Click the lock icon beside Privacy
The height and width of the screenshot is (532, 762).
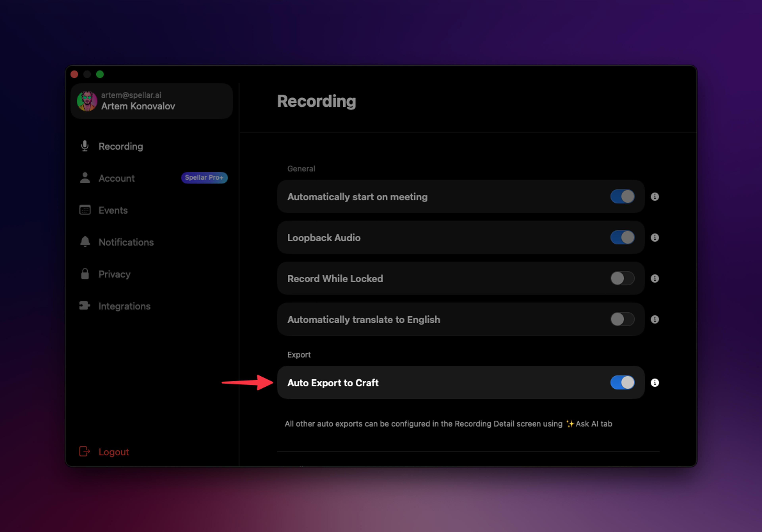tap(85, 274)
